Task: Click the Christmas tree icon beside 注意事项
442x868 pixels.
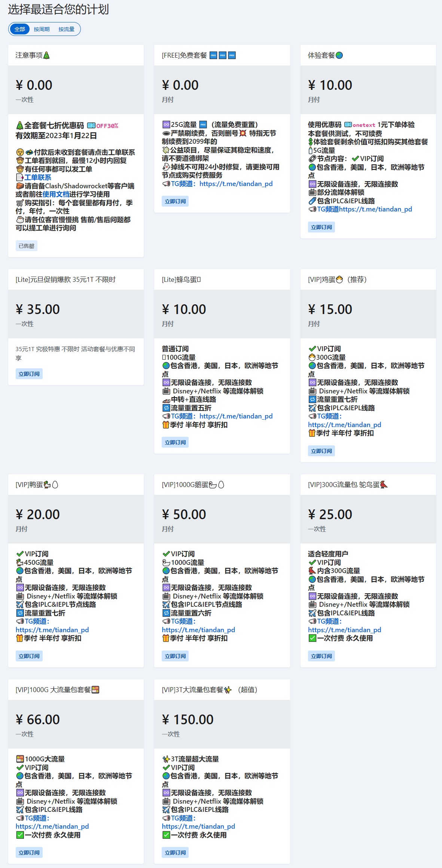Action: click(46, 55)
